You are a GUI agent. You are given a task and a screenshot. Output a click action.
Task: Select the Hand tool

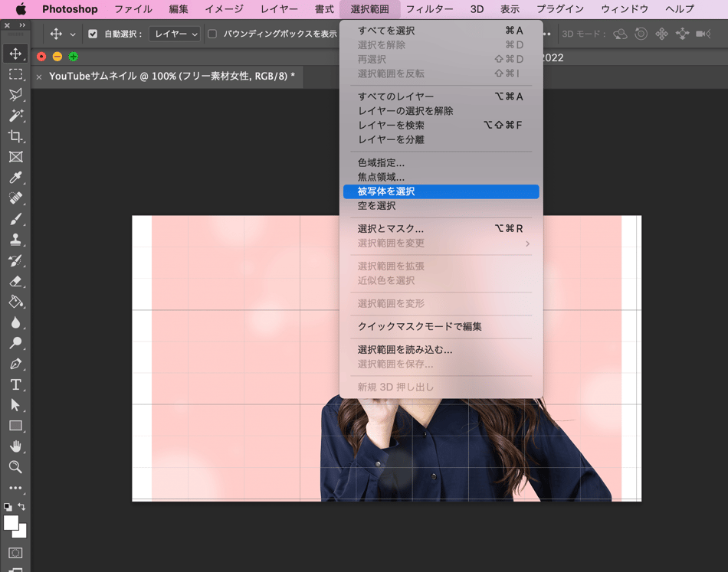15,446
